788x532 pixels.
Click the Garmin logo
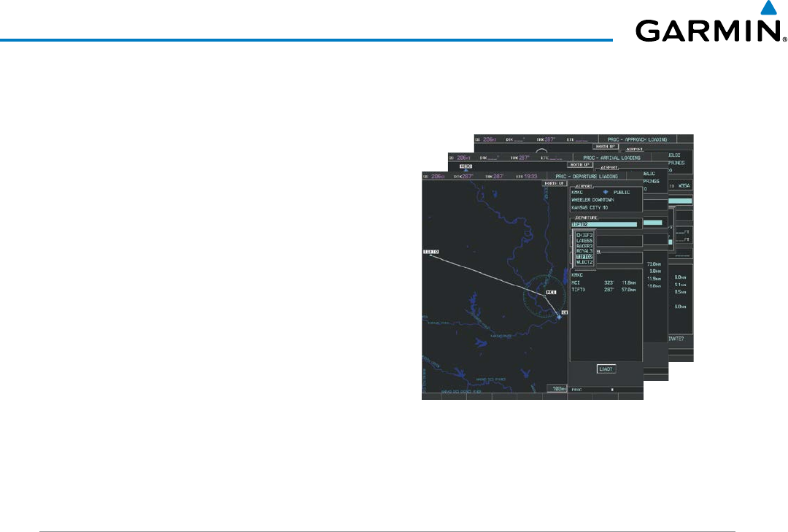[711, 23]
